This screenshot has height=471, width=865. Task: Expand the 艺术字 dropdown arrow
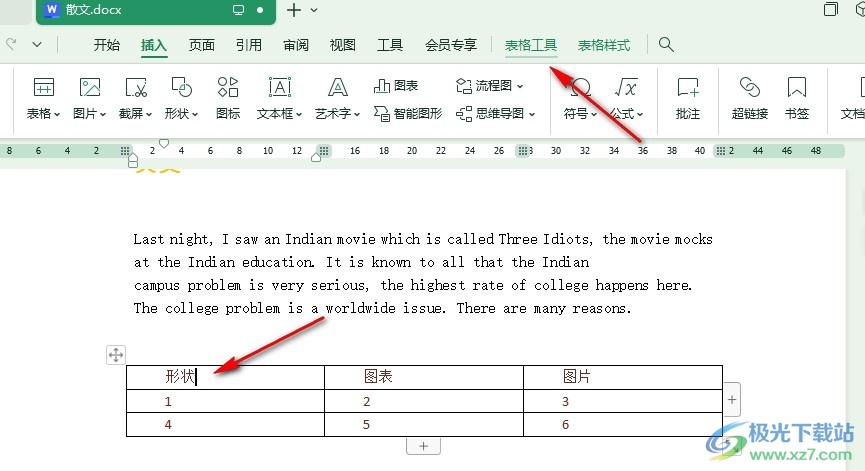(x=357, y=114)
